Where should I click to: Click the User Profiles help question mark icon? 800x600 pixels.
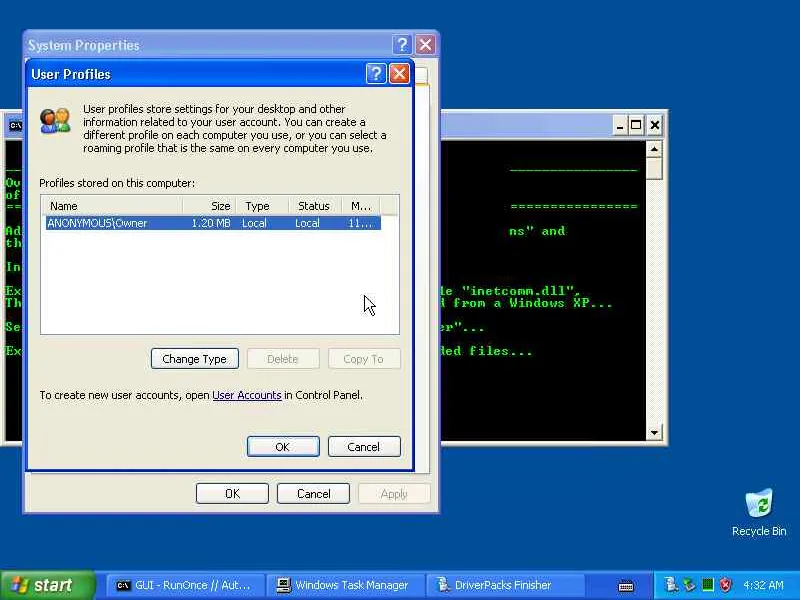point(376,74)
